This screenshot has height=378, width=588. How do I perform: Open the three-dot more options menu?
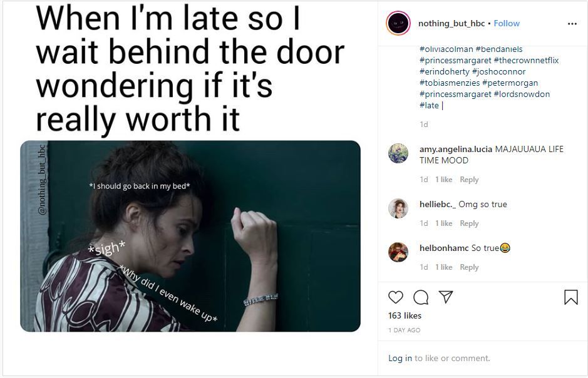click(x=572, y=24)
